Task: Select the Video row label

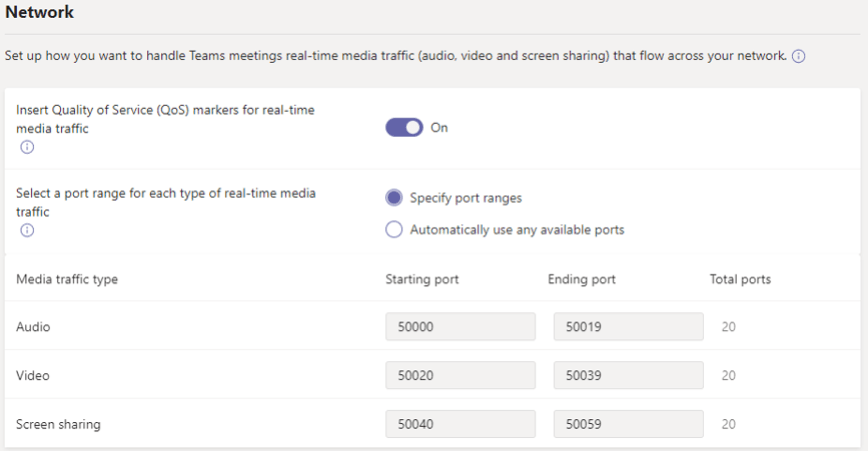Action: point(33,376)
